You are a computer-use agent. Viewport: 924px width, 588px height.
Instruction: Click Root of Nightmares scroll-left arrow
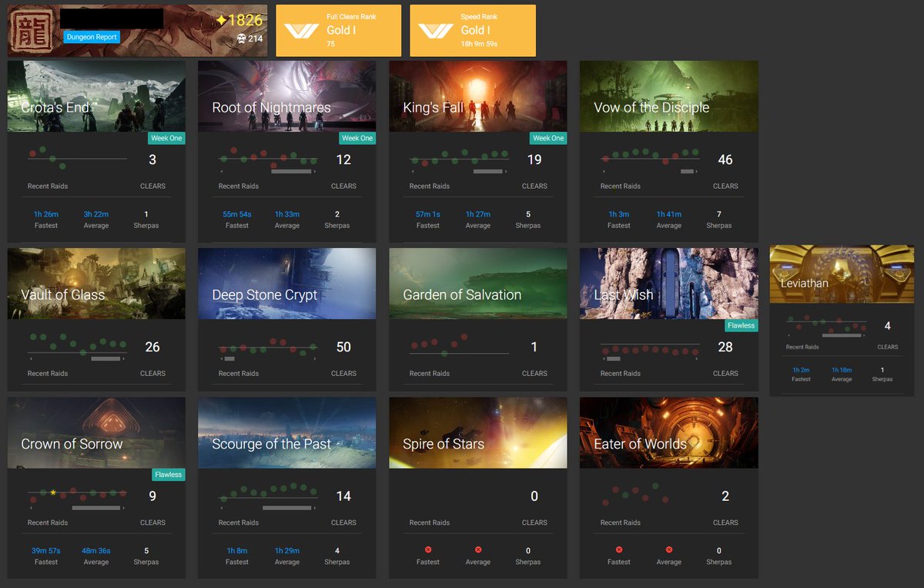[222, 171]
